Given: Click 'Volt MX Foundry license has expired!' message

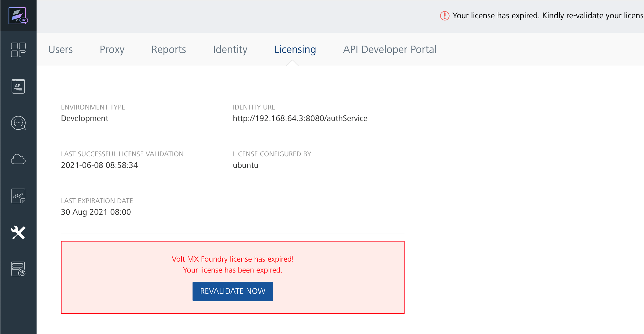Looking at the screenshot, I should pyautogui.click(x=233, y=259).
